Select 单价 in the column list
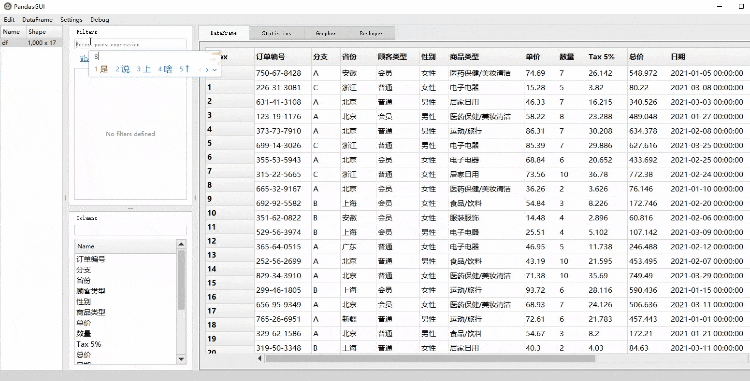The width and height of the screenshot is (750, 381). point(83,323)
